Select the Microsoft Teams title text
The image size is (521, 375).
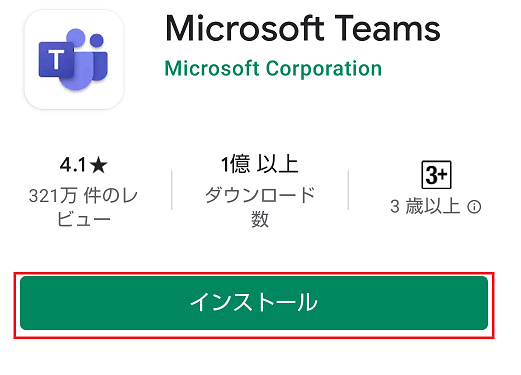tap(303, 29)
